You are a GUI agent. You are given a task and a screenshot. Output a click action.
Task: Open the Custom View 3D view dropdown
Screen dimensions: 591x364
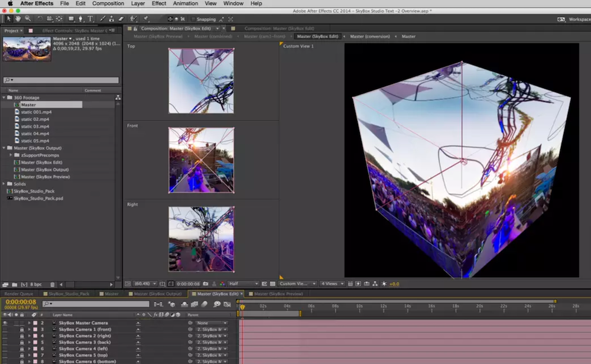297,284
